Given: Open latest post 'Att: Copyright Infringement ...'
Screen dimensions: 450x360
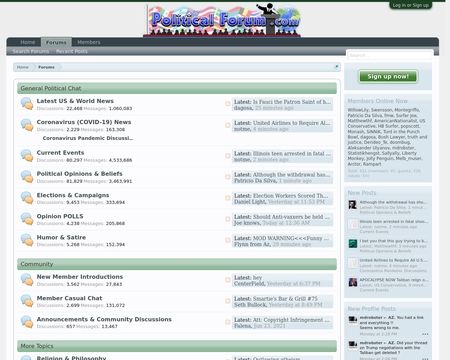Looking at the screenshot, I should pyautogui.click(x=291, y=320).
